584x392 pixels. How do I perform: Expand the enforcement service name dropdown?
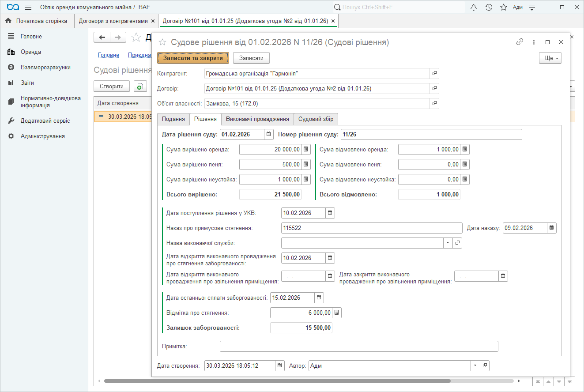(x=448, y=243)
